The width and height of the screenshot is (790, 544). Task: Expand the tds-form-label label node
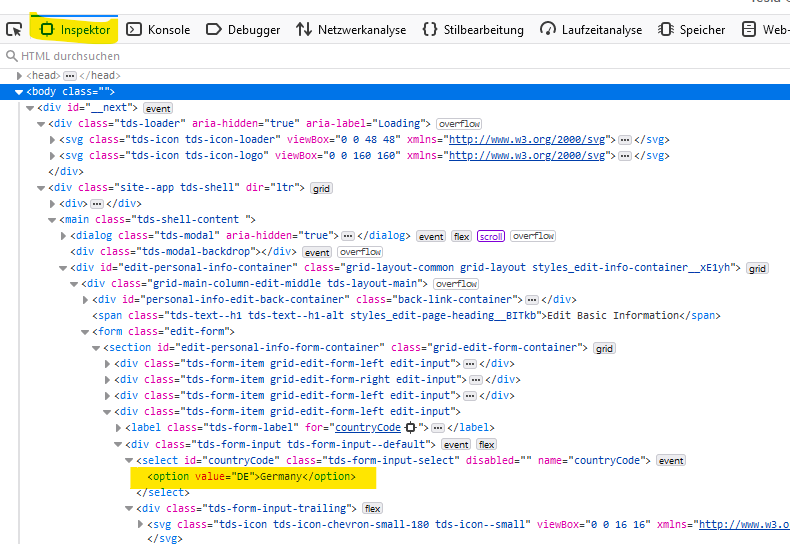coord(118,428)
